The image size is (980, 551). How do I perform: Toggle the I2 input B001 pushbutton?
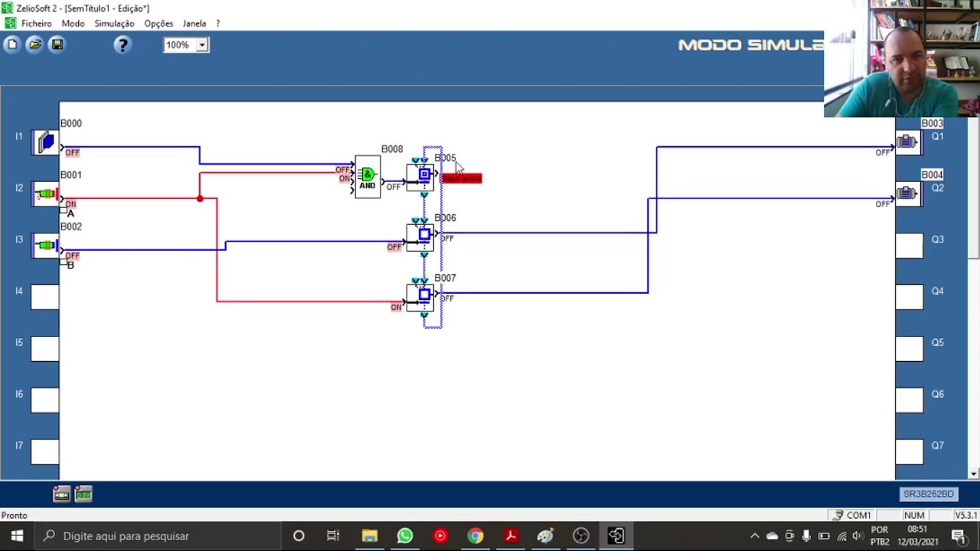point(45,194)
